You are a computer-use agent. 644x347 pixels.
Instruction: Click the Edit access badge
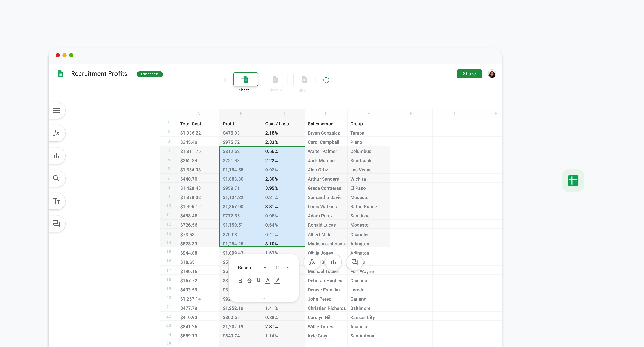click(x=149, y=74)
